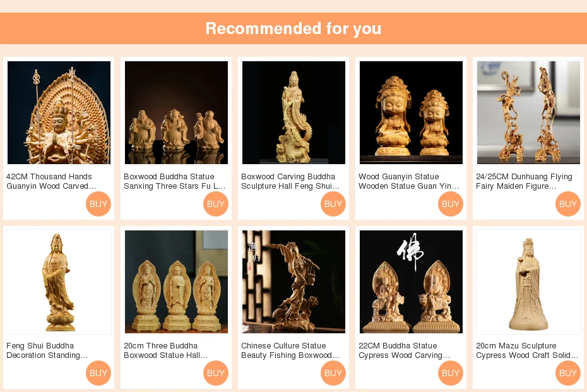Click BUY for Dunhuang Flying Fairy Maiden Figure

[x=568, y=204]
